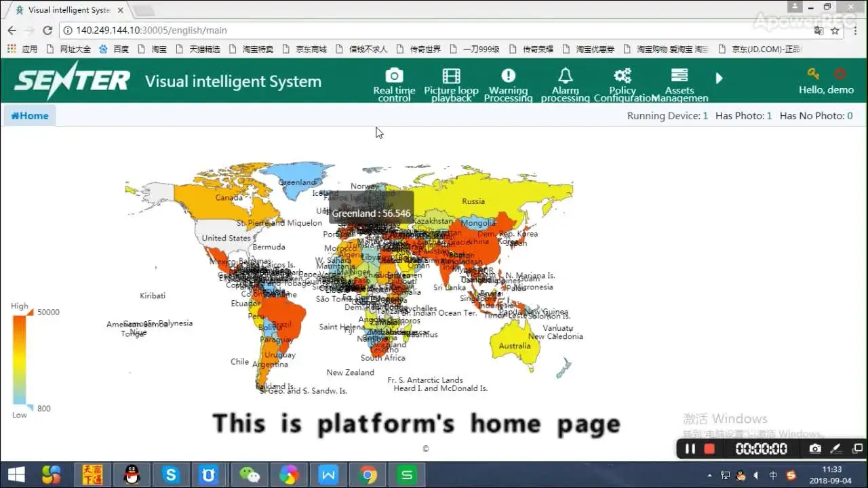
Task: Open Chrome from the taskbar
Action: 368,475
